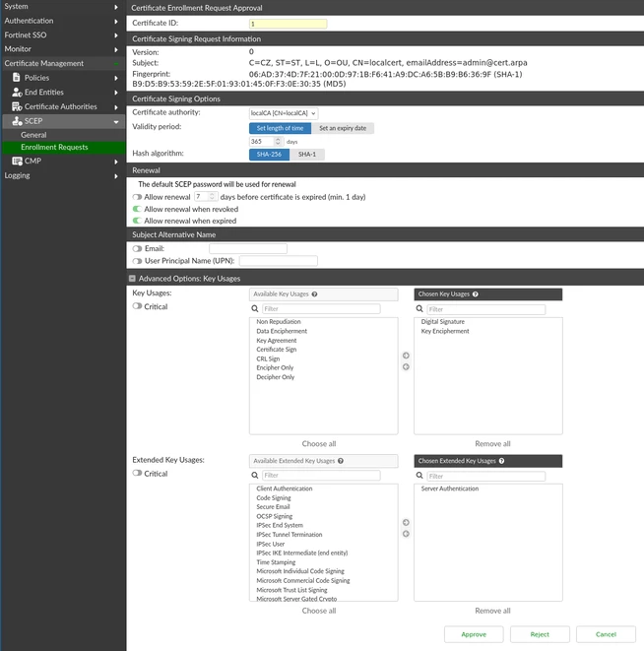Cancel the approval dialog
644x651 pixels.
tap(606, 634)
